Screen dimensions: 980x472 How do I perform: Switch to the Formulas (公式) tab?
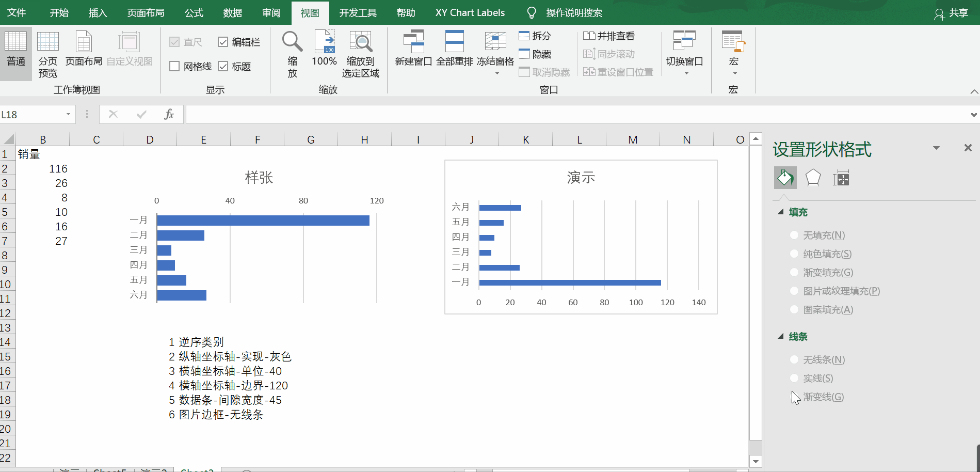194,12
